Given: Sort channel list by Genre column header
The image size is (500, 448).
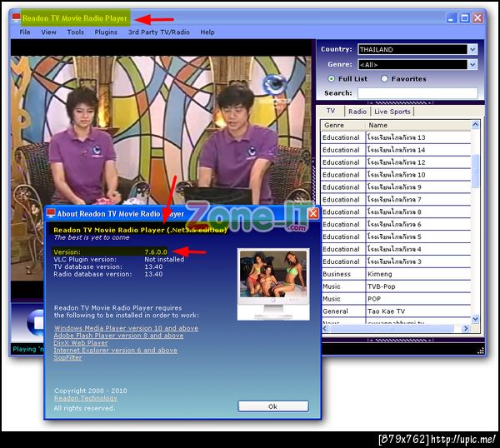Looking at the screenshot, I should tap(342, 125).
